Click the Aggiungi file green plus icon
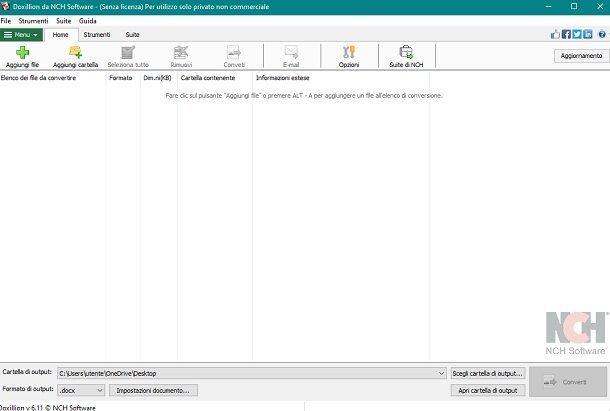 tap(22, 53)
